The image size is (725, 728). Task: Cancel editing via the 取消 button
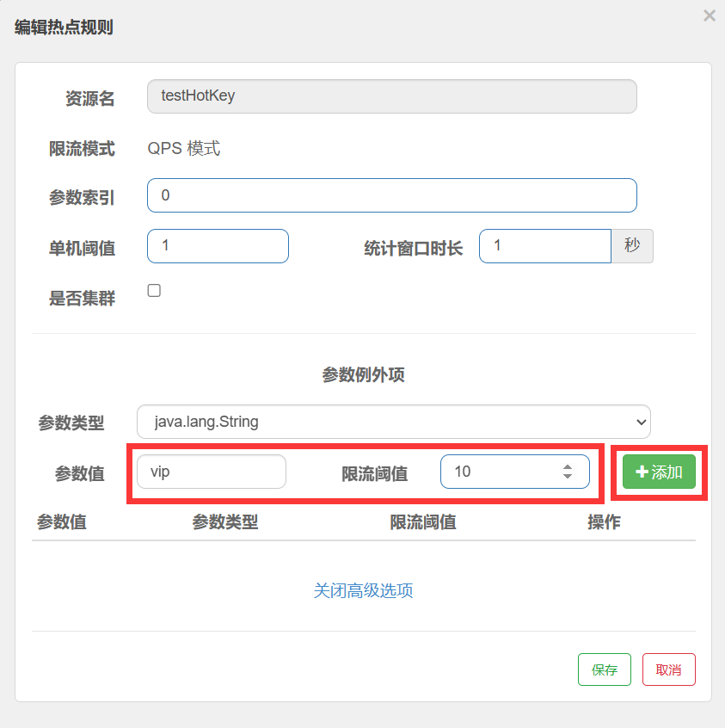[x=668, y=669]
